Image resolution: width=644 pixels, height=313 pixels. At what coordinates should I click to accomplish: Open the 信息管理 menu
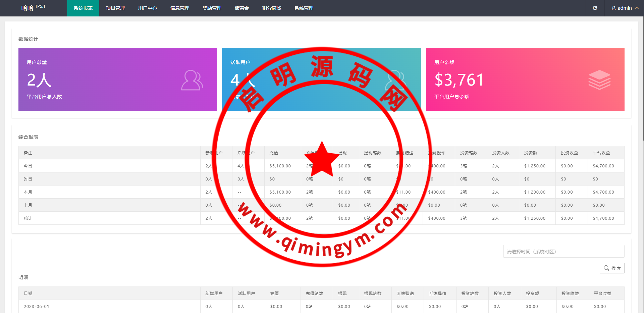click(x=179, y=8)
